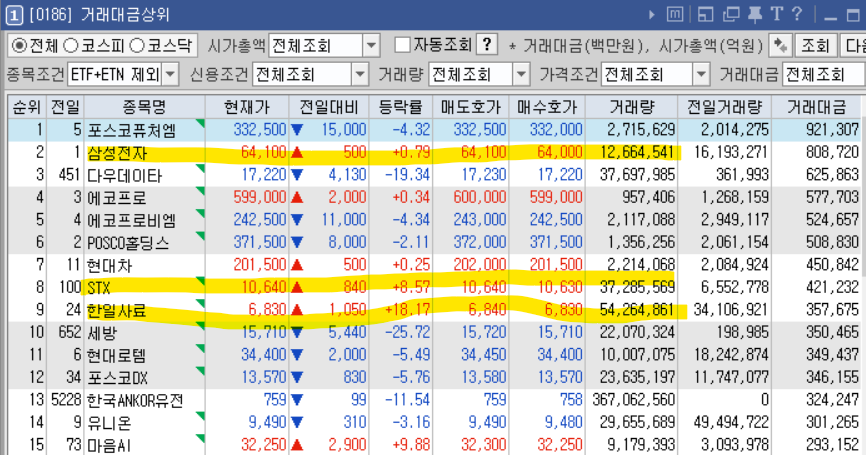This screenshot has height=455, width=866.
Task: Open the 신용조건 dropdown
Action: [x=360, y=75]
